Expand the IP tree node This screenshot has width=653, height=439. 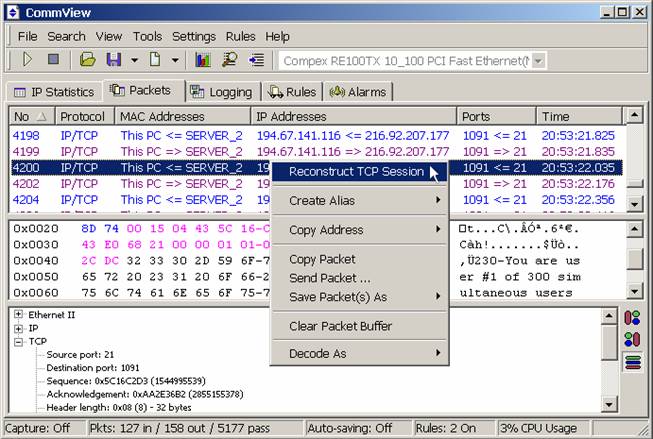(x=18, y=328)
